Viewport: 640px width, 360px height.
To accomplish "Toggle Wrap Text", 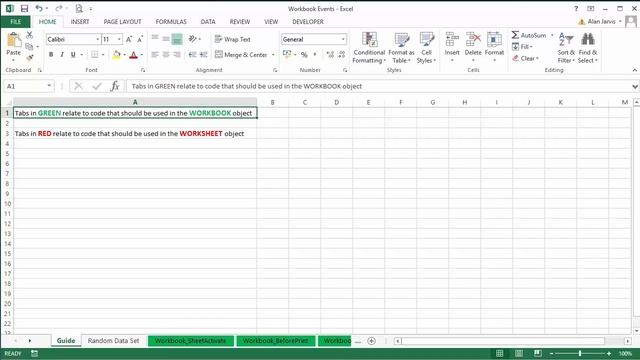I will (233, 39).
